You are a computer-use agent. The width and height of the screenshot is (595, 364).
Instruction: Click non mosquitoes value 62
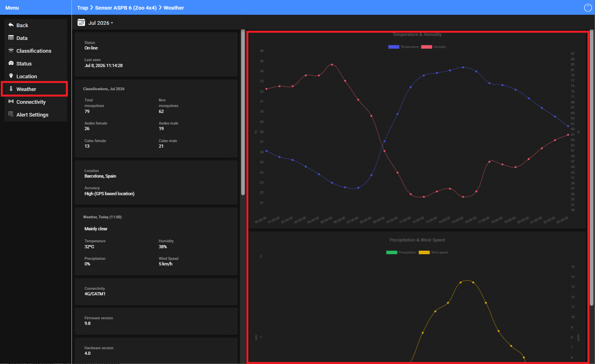pos(161,111)
